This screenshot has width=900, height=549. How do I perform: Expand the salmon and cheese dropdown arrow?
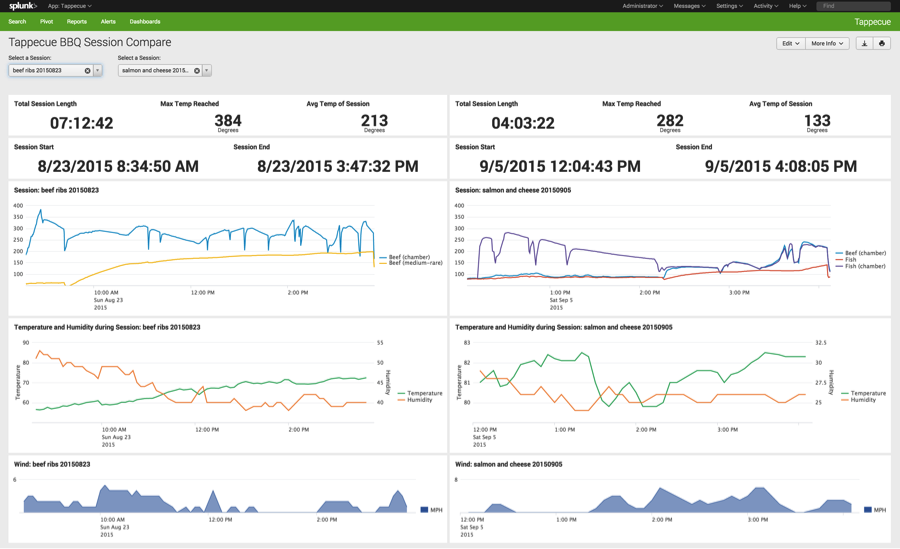point(207,71)
